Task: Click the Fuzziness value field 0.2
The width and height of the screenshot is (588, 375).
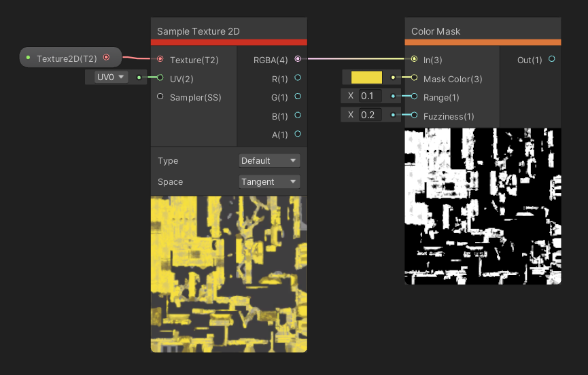Action: coord(370,115)
